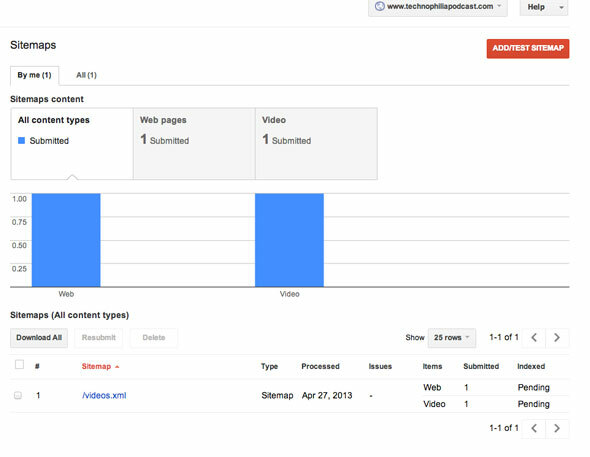Go to previous page using top pagination arrow
Screen dimensions: 590x457
[x=534, y=337]
